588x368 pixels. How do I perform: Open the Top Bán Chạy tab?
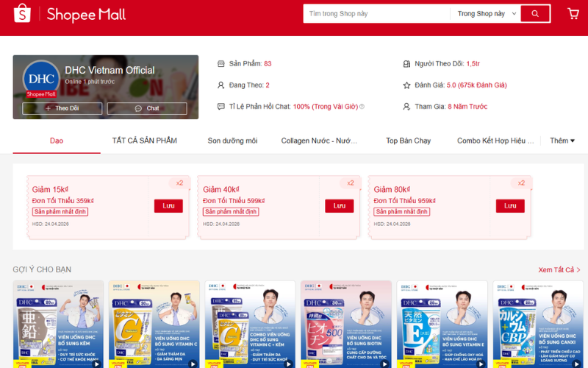coord(409,141)
